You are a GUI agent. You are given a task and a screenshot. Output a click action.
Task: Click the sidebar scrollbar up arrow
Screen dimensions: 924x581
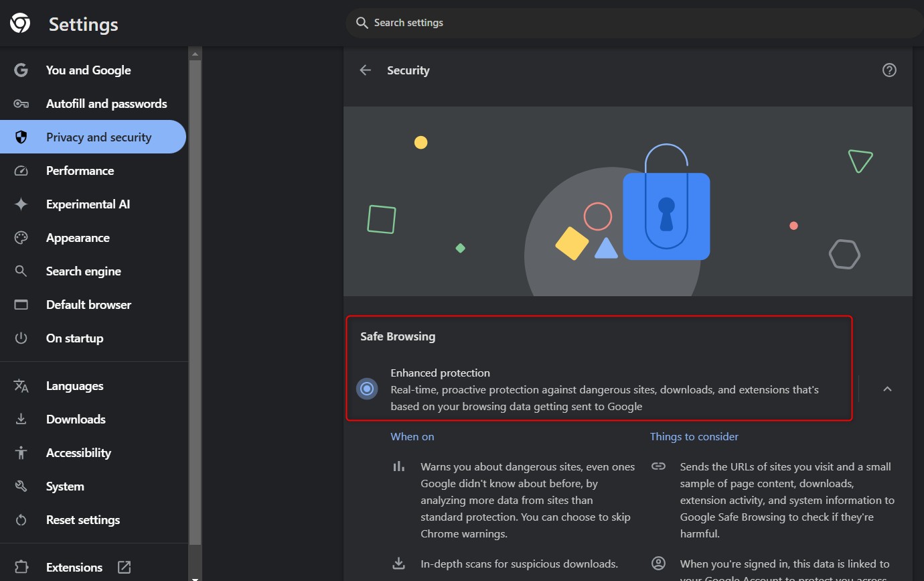coord(195,54)
